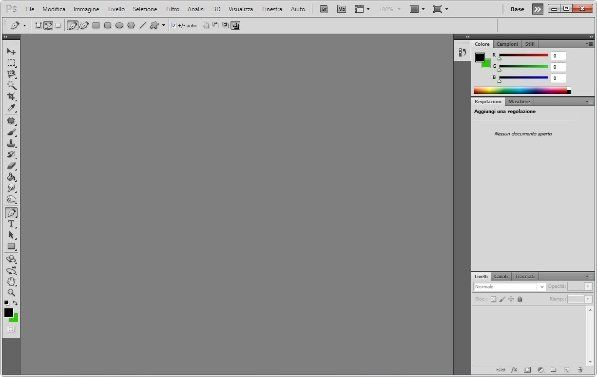The image size is (597, 377).
Task: Choose the Rounded Rectangle shape in the options bar
Action: coord(108,26)
